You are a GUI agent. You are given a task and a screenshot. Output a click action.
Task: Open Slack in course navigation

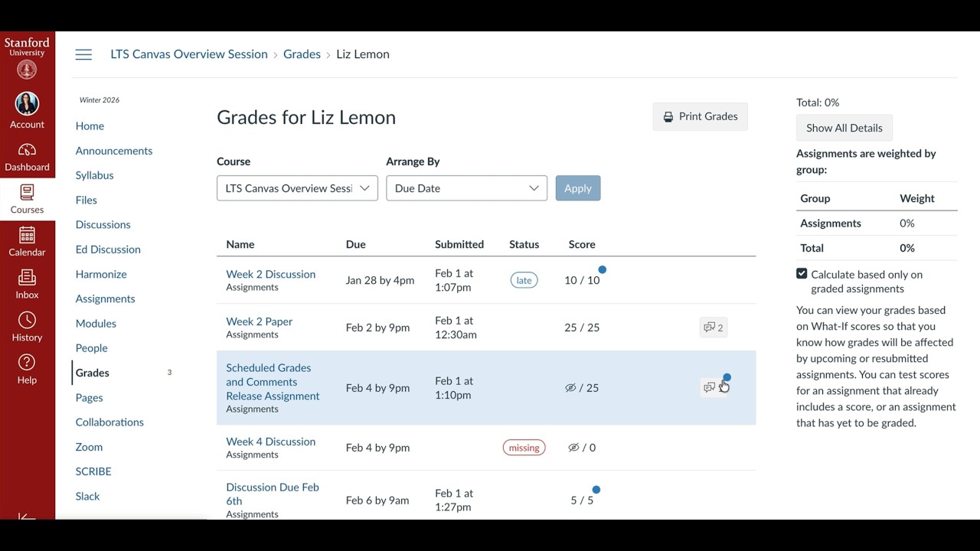(87, 496)
